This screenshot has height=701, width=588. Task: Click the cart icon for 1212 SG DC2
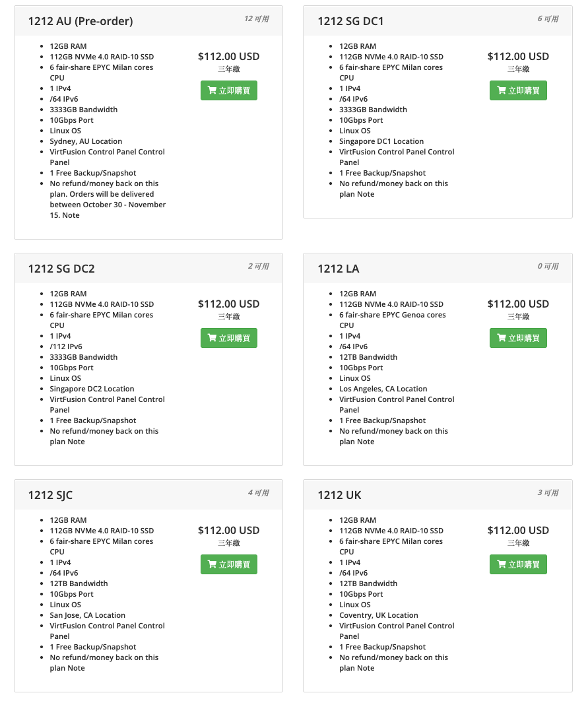[212, 339]
